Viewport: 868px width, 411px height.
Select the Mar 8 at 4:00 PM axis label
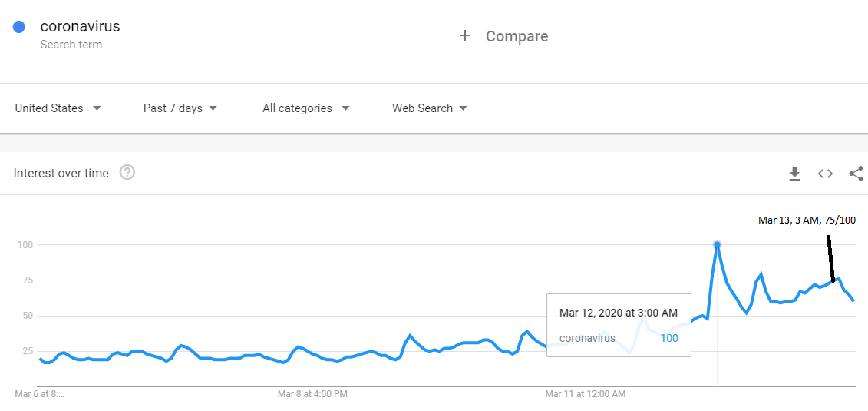(x=313, y=394)
